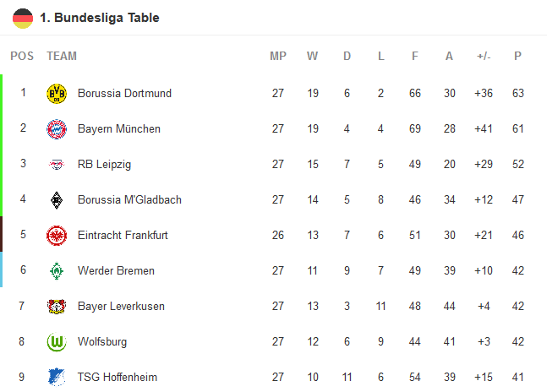Click the Borussia M'Gladbach club crest
Screen dimensions: 547x392
pyautogui.click(x=57, y=199)
